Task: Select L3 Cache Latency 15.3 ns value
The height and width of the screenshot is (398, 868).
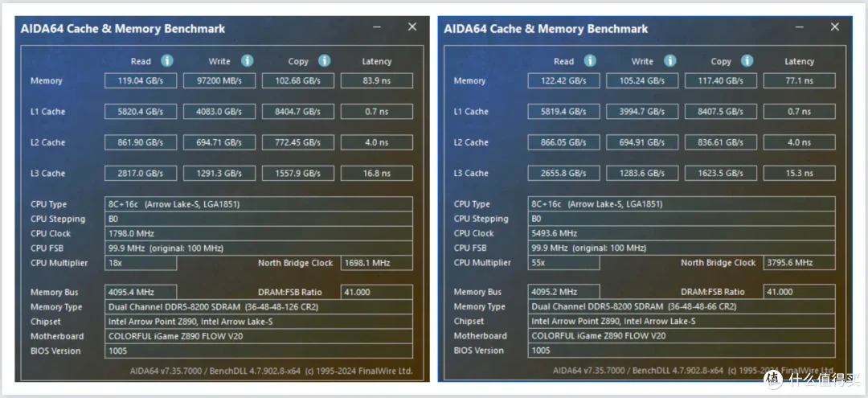Action: pyautogui.click(x=800, y=174)
